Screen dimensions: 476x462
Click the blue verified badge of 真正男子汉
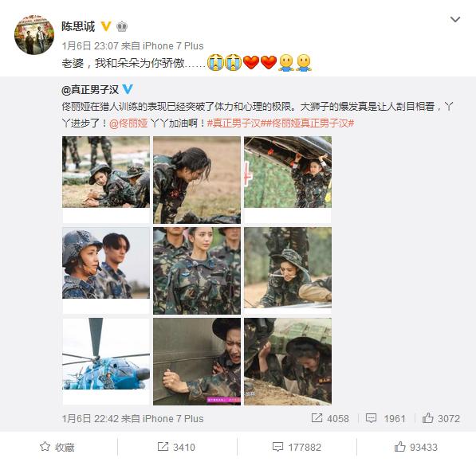[128, 89]
